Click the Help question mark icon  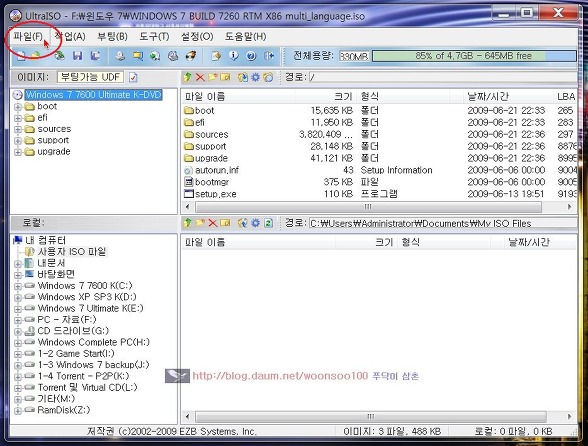tap(251, 56)
